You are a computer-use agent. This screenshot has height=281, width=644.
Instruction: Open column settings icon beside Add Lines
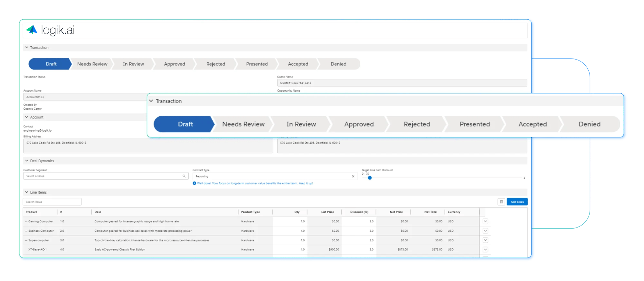pos(501,202)
